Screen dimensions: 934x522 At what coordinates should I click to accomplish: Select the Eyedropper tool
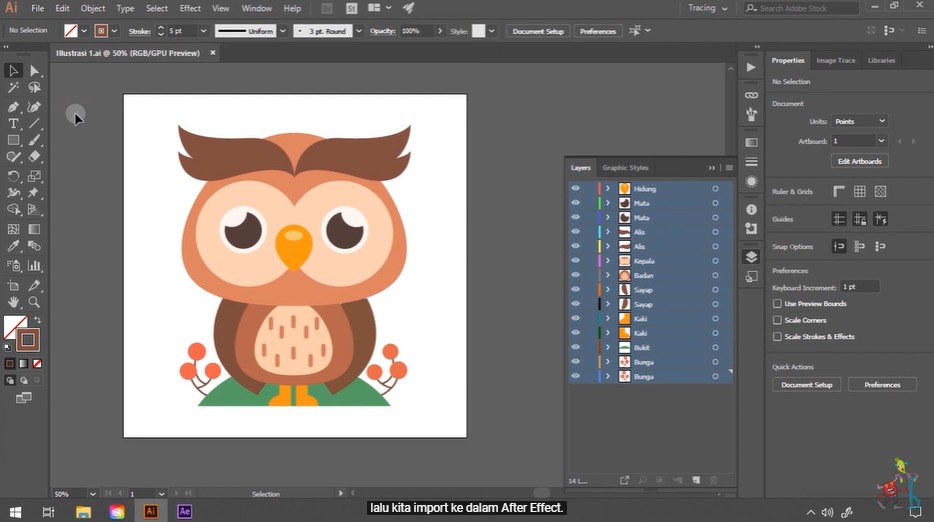(x=14, y=246)
